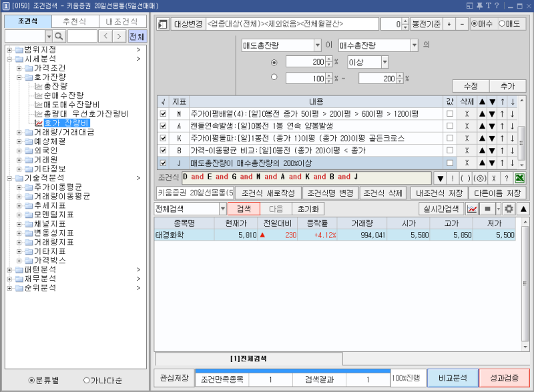Select the 호가 잔량비 indicator item
This screenshot has height=392, width=534.
pos(66,123)
